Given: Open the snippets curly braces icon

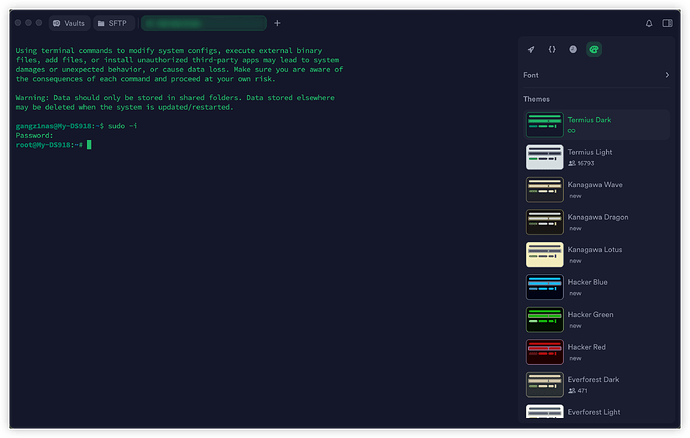Looking at the screenshot, I should 552,49.
